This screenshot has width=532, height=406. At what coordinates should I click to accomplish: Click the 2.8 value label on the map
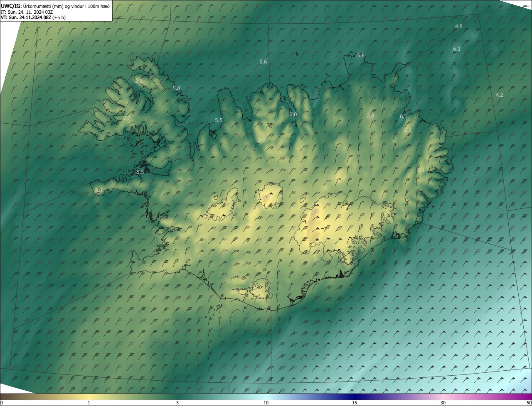pyautogui.click(x=370, y=115)
